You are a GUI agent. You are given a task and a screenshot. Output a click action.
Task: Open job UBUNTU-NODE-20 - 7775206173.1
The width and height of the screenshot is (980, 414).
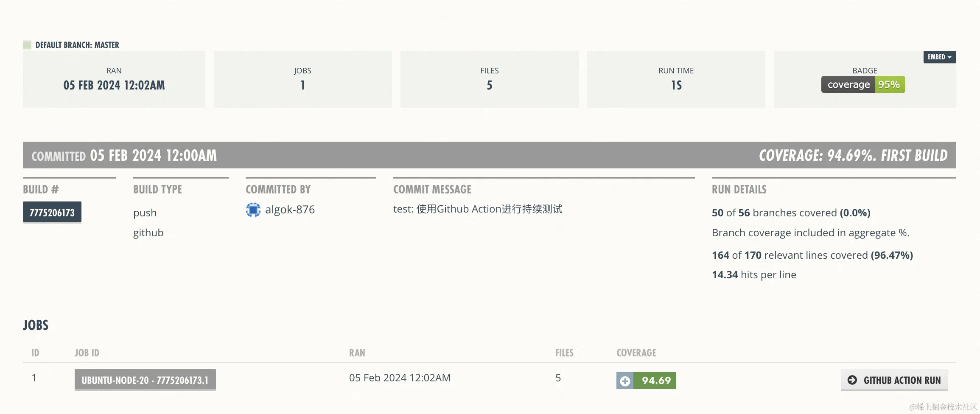coord(145,380)
